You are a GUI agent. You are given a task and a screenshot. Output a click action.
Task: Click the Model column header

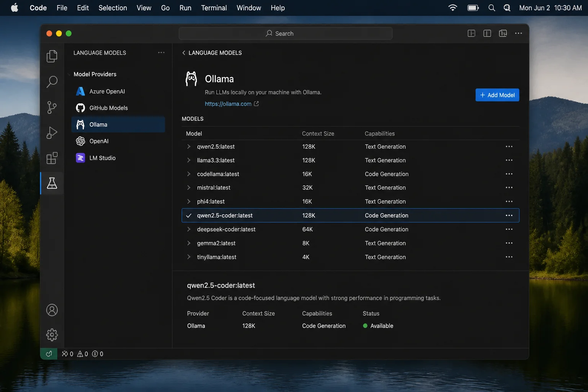[194, 134]
